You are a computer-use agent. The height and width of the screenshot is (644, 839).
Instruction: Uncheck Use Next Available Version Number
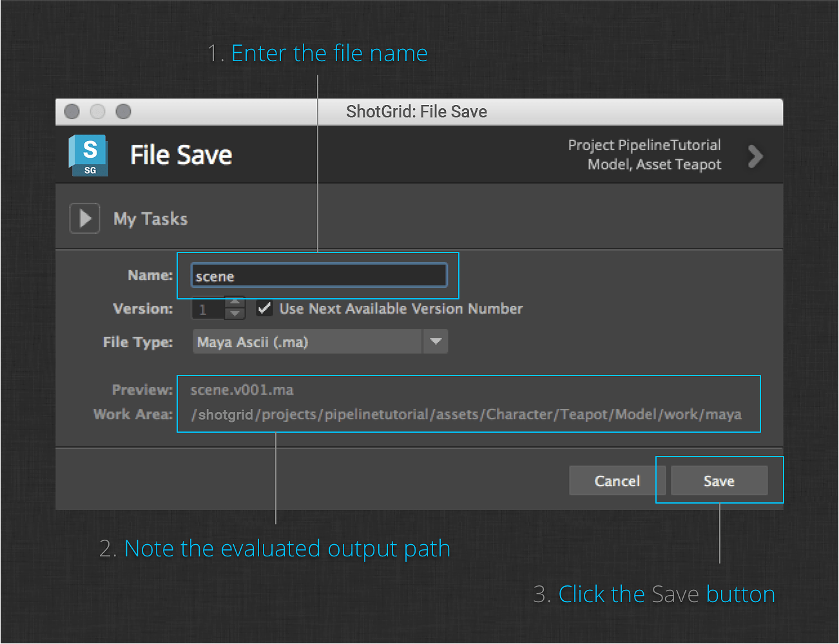[x=264, y=308]
